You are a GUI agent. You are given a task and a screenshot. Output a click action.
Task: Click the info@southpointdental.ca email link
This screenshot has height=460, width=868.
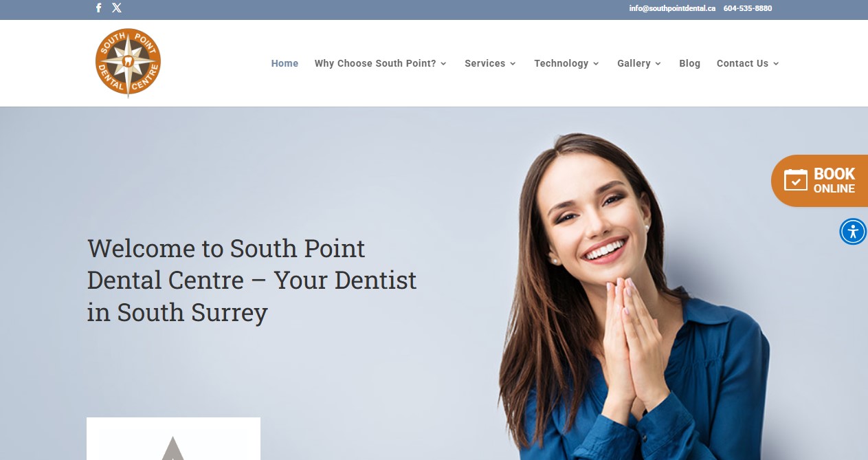[x=672, y=8]
